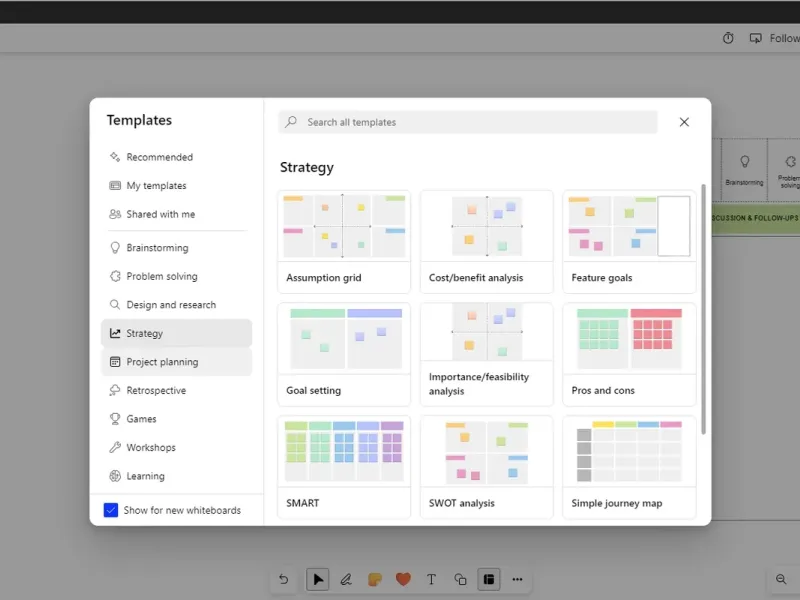Pick the SMART template
Image resolution: width=800 pixels, height=600 pixels.
point(344,467)
